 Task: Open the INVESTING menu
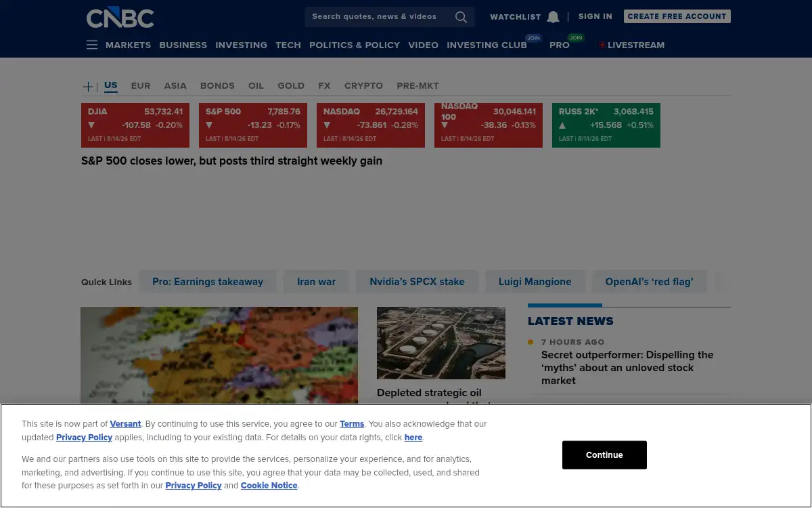tap(241, 45)
